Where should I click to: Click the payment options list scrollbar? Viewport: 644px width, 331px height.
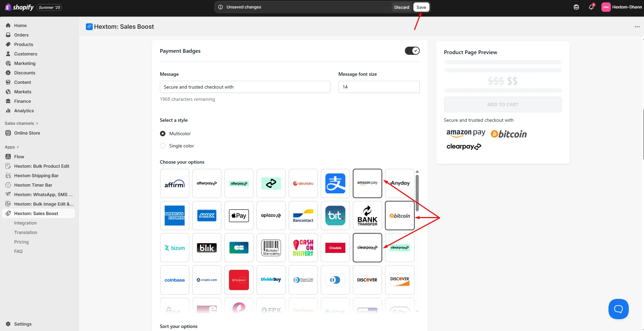point(417,193)
